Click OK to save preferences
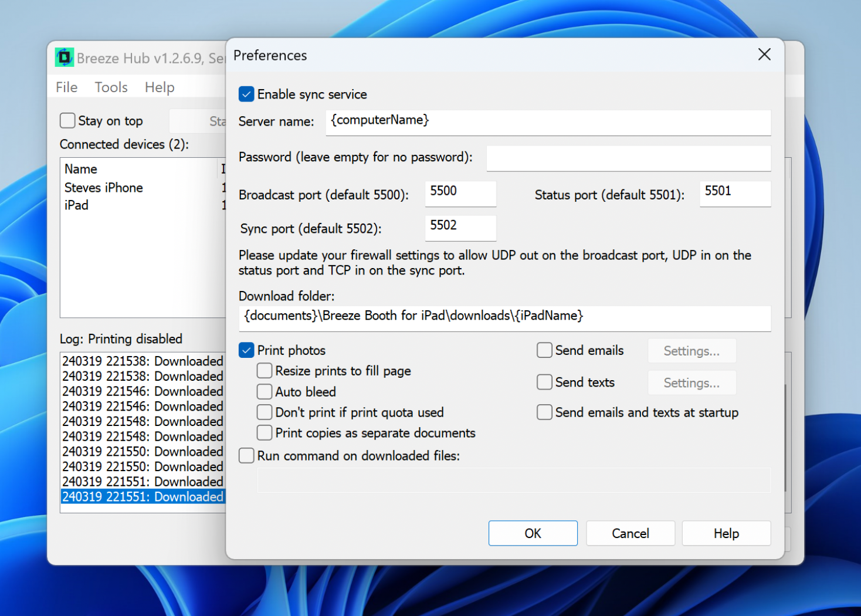 click(x=533, y=533)
